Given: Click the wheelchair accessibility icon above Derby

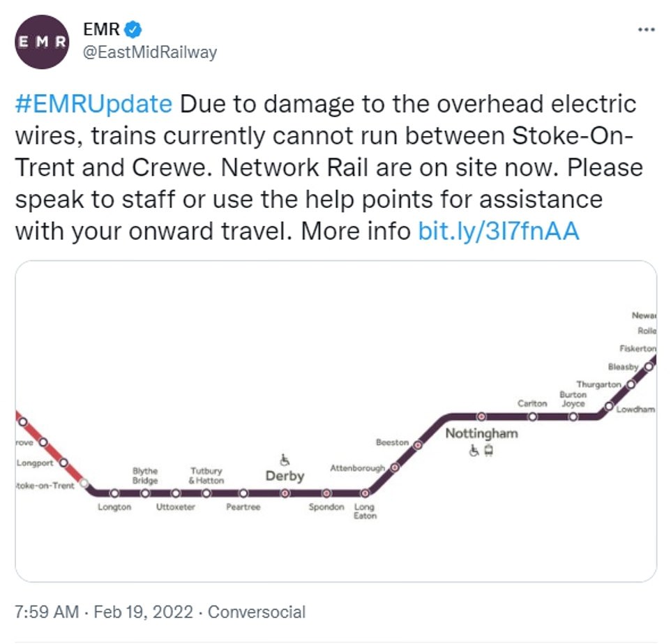Looking at the screenshot, I should (x=285, y=460).
